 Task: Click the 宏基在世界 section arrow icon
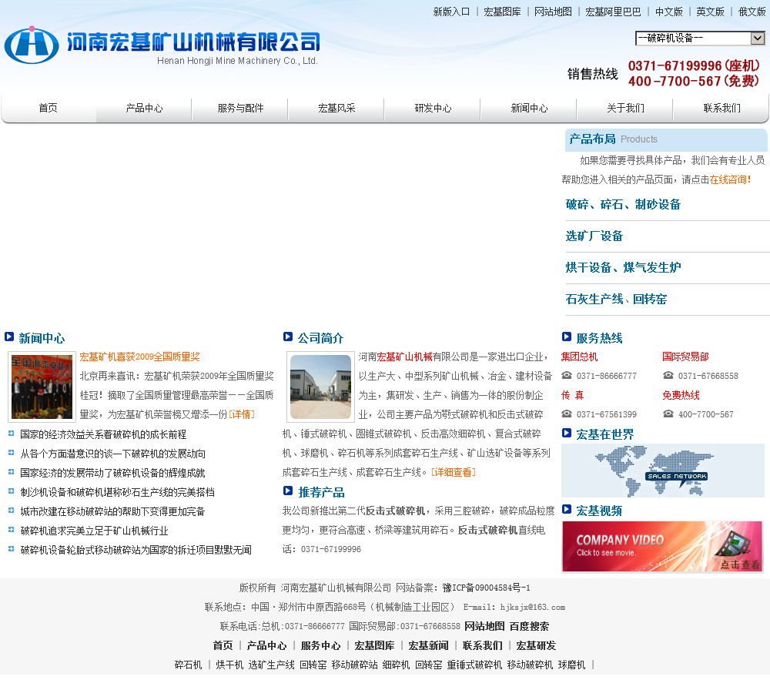click(x=567, y=433)
